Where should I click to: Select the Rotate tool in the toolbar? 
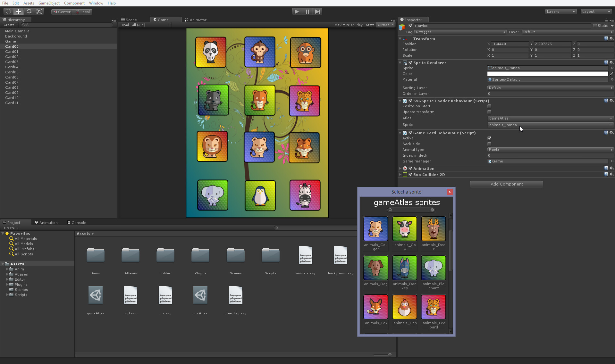29,11
